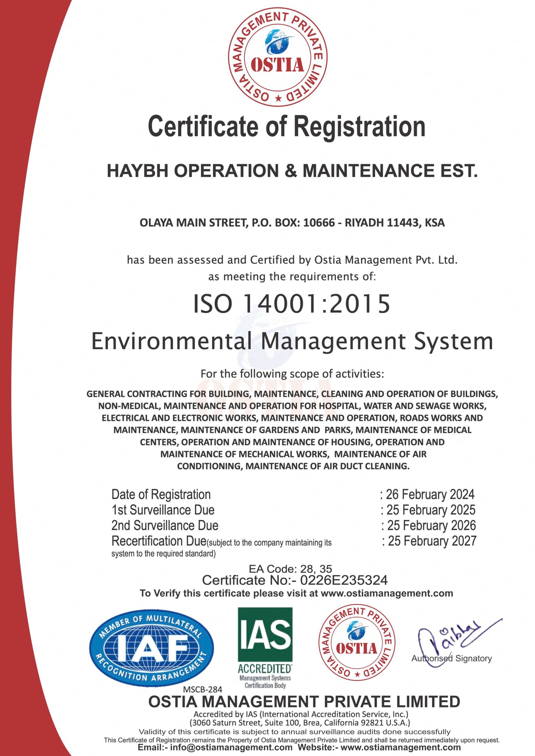The height and width of the screenshot is (756, 535).
Task: Click the 'Accredited by IAS' line
Action: click(x=301, y=715)
